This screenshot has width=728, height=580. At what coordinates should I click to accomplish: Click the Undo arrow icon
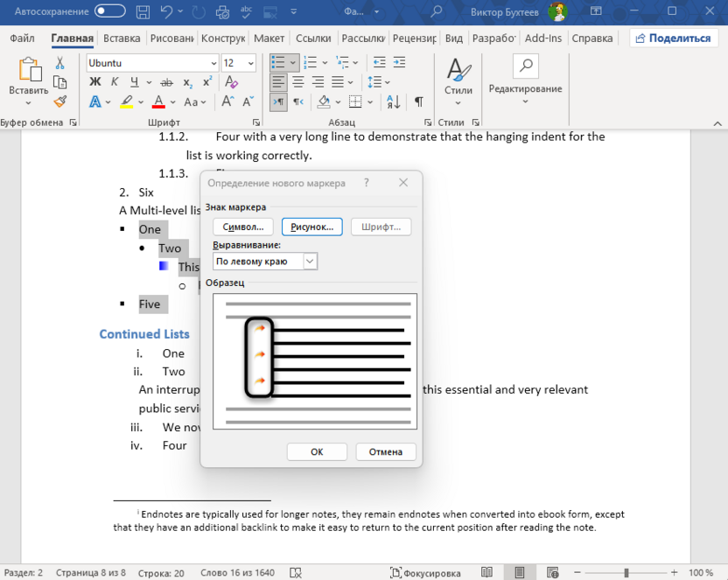[x=166, y=12]
